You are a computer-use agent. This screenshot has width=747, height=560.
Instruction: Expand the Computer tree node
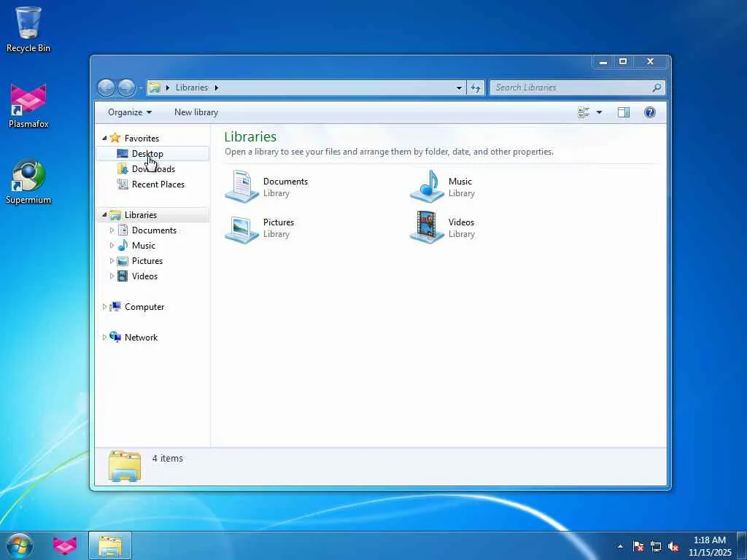tap(104, 307)
